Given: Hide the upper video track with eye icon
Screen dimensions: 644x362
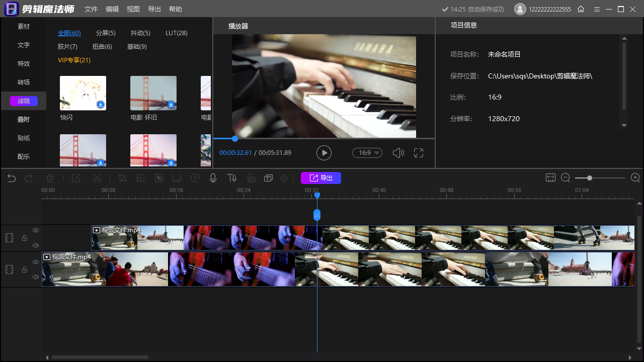Looking at the screenshot, I should point(36,230).
